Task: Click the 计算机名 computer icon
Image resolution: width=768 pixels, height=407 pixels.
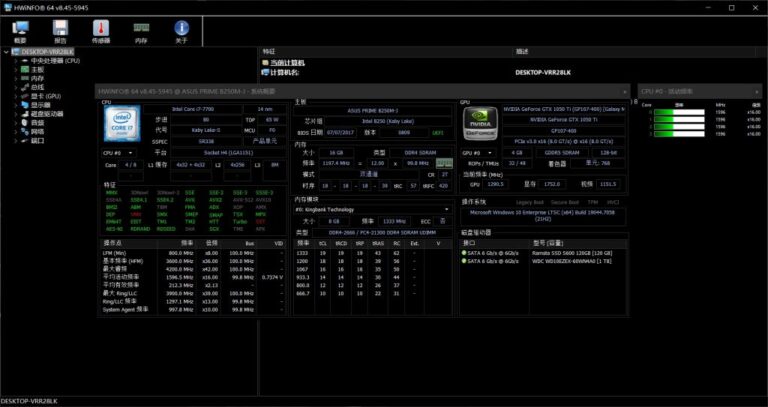Action: 265,72
